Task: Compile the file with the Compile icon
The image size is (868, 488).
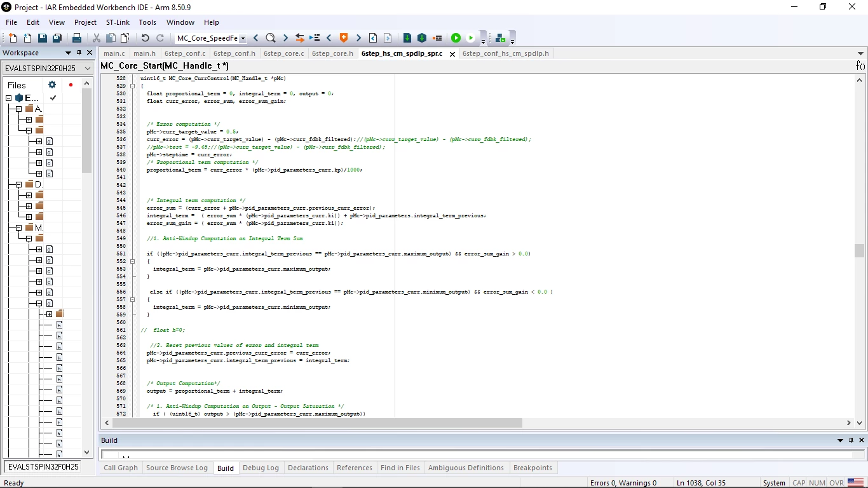Action: (x=407, y=38)
